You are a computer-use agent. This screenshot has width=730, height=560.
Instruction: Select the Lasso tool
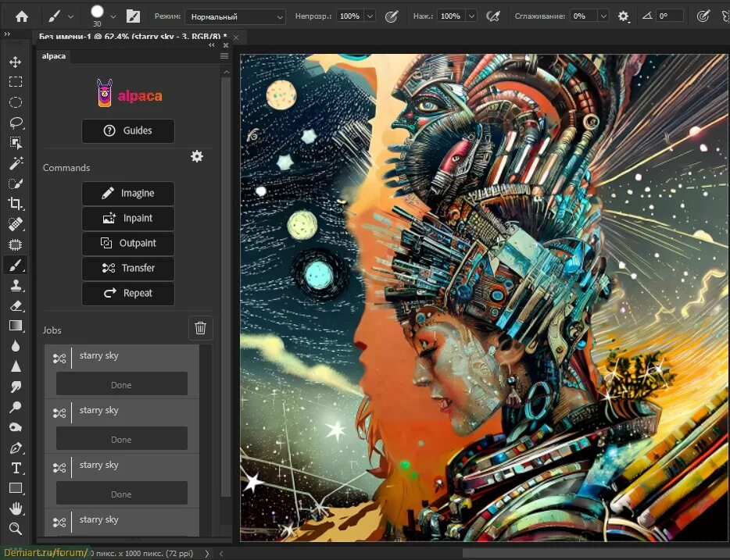pyautogui.click(x=16, y=123)
